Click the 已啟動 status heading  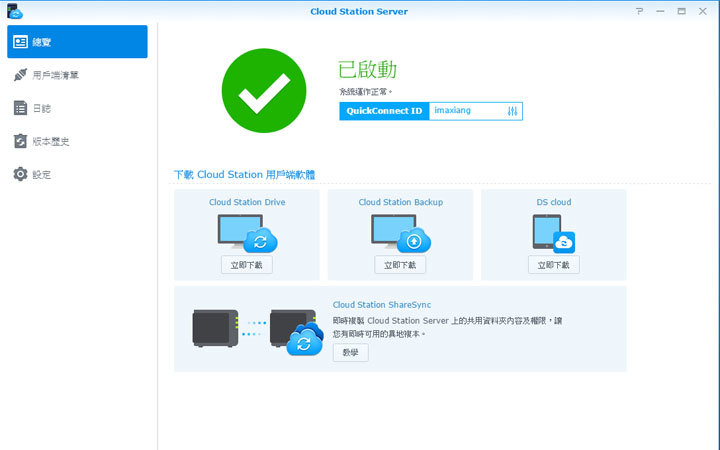click(367, 70)
